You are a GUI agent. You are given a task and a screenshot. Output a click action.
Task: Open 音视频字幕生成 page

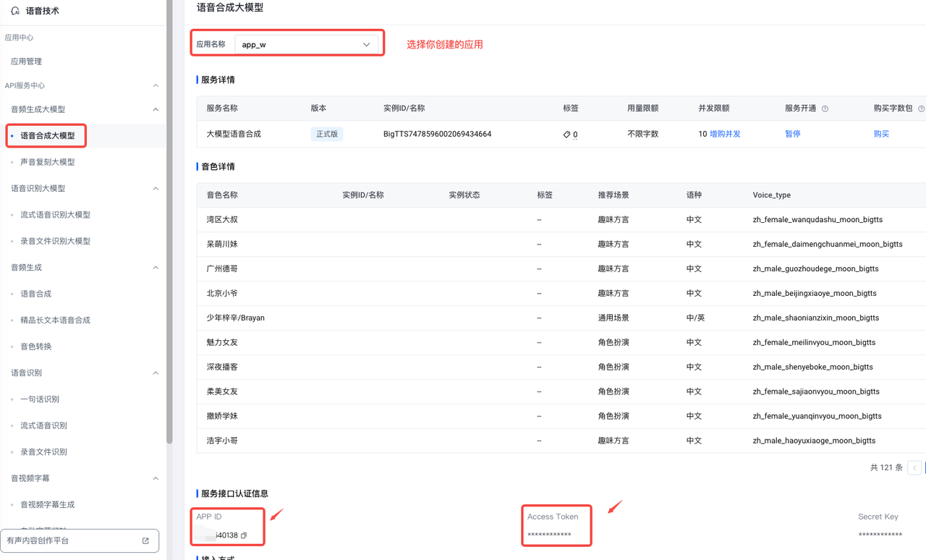[48, 504]
